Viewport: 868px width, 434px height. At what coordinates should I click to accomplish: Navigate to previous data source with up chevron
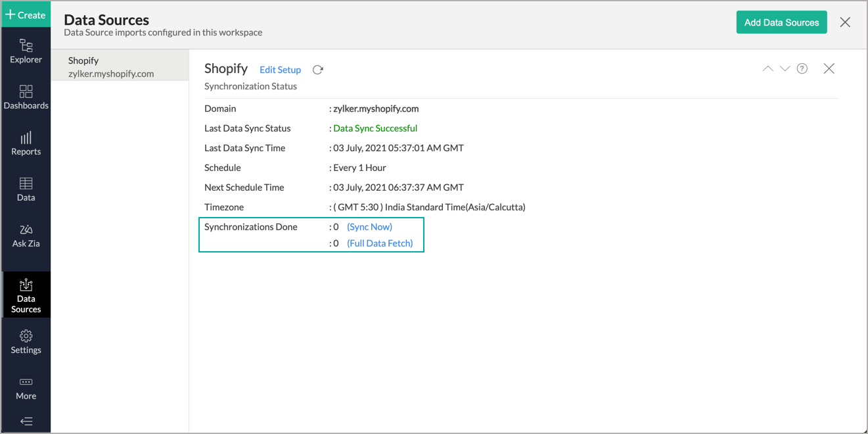pyautogui.click(x=767, y=68)
